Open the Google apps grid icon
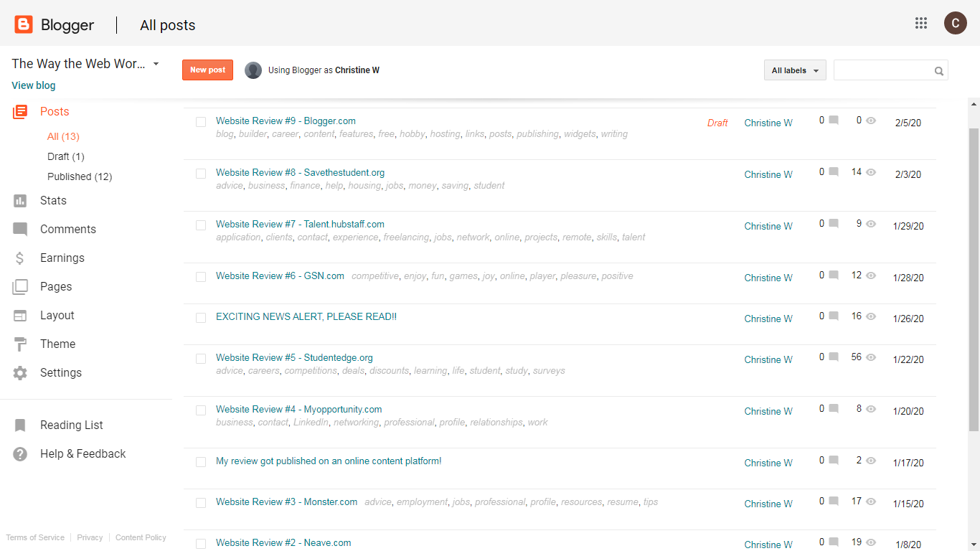Viewport: 980px width, 551px height. (921, 23)
